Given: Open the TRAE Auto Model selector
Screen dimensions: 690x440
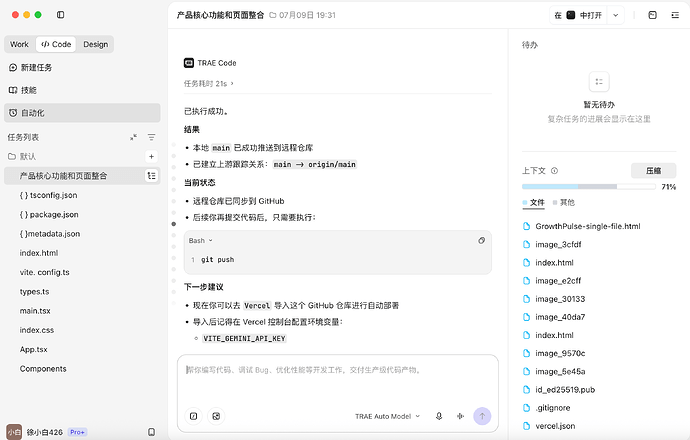Looking at the screenshot, I should tap(387, 416).
